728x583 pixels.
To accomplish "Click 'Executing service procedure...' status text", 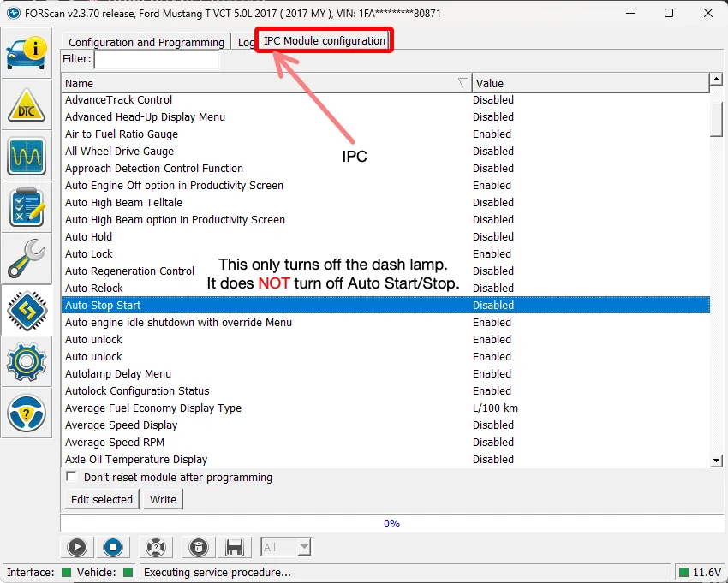I will point(218,573).
